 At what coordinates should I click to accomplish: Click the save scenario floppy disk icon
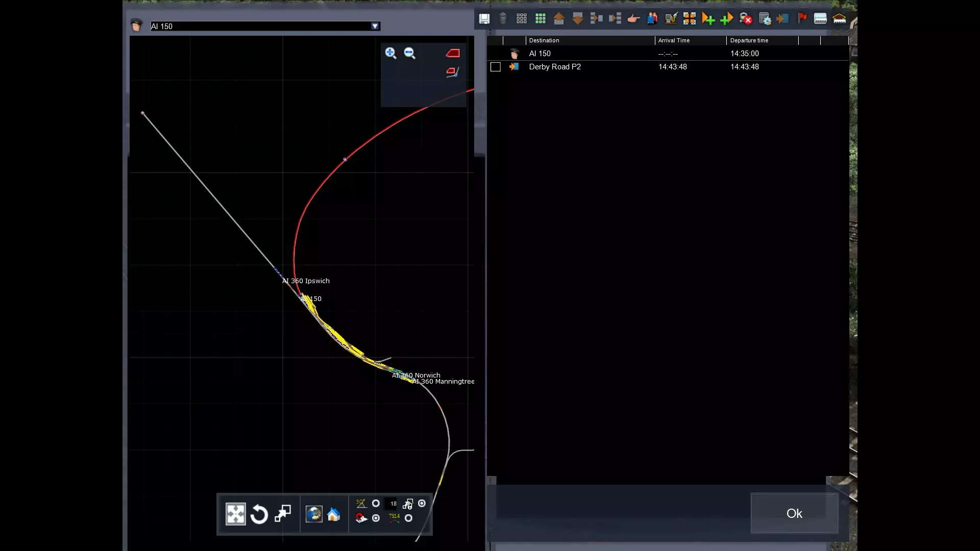point(484,19)
